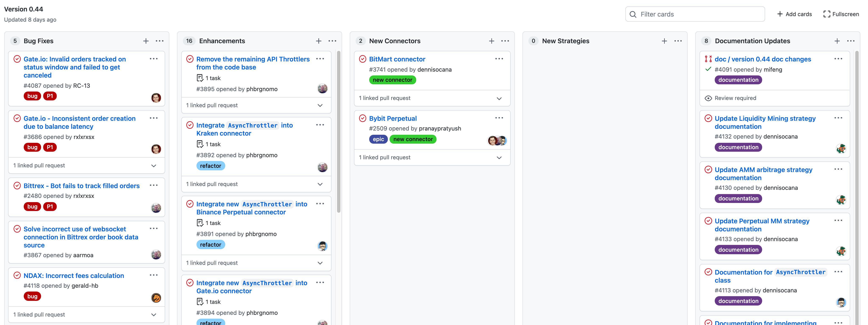Image resolution: width=868 pixels, height=325 pixels.
Task: Click 1 task indicator on Kraken connector card
Action: point(209,144)
